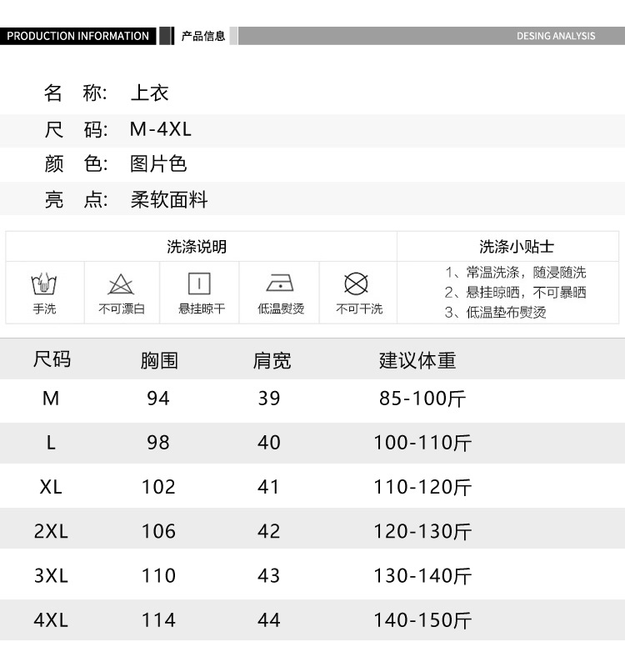
Task: Click the color value 图片色
Action: [158, 163]
